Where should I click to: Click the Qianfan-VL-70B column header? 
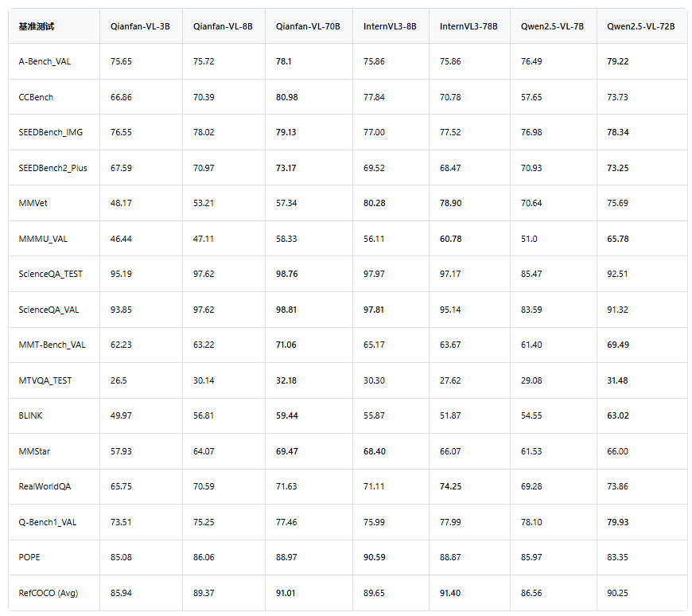click(x=308, y=26)
